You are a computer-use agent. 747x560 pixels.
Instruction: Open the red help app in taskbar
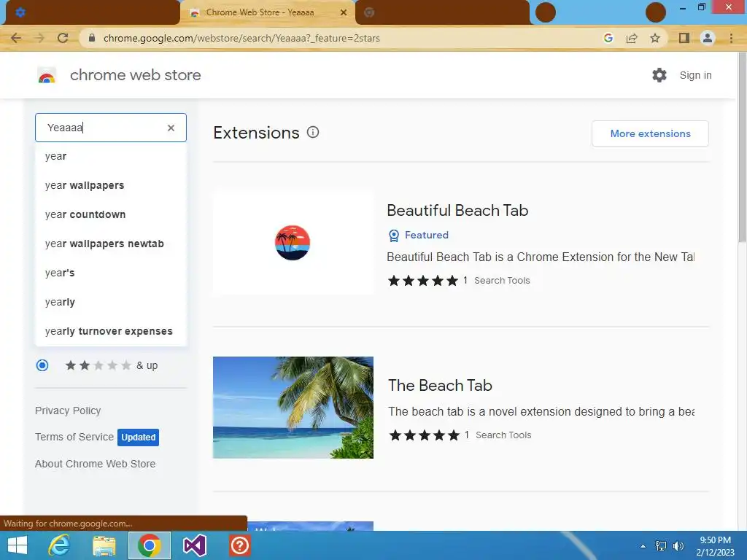(x=239, y=545)
